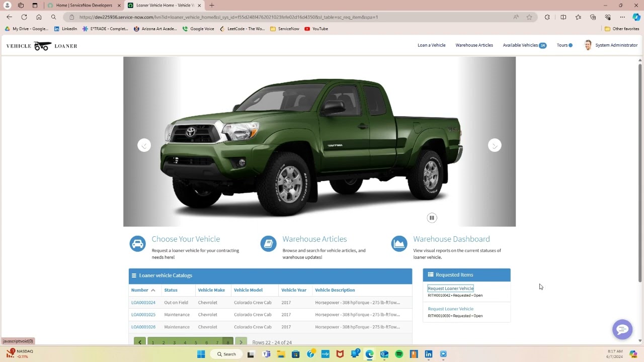
Task: Jump to catalog page 4
Action: click(185, 342)
